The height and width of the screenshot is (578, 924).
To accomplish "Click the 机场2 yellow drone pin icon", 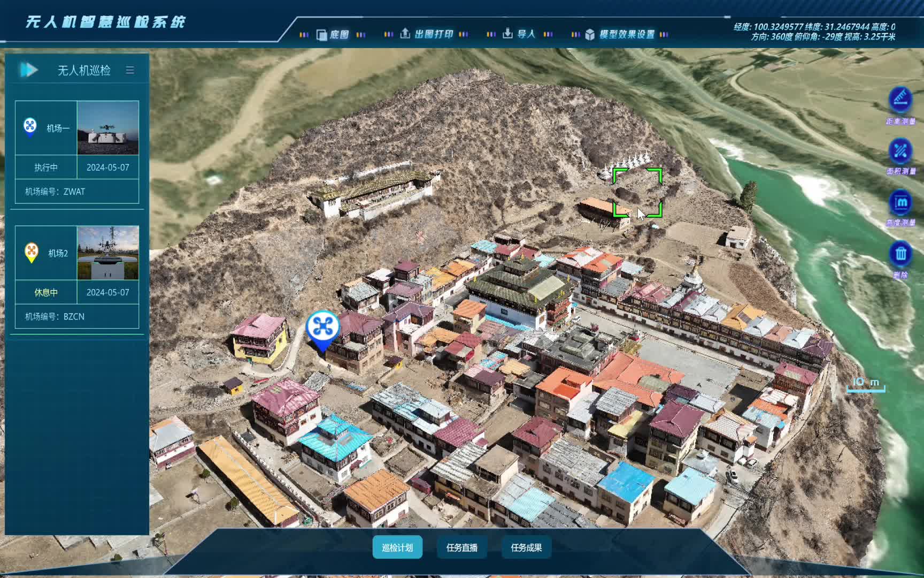I will [x=32, y=252].
